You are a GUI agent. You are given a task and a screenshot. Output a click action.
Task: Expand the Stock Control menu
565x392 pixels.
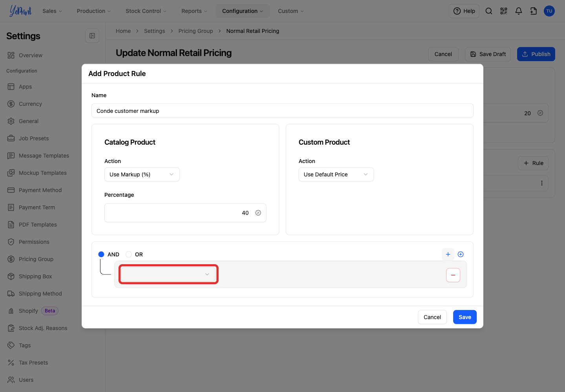tap(146, 11)
